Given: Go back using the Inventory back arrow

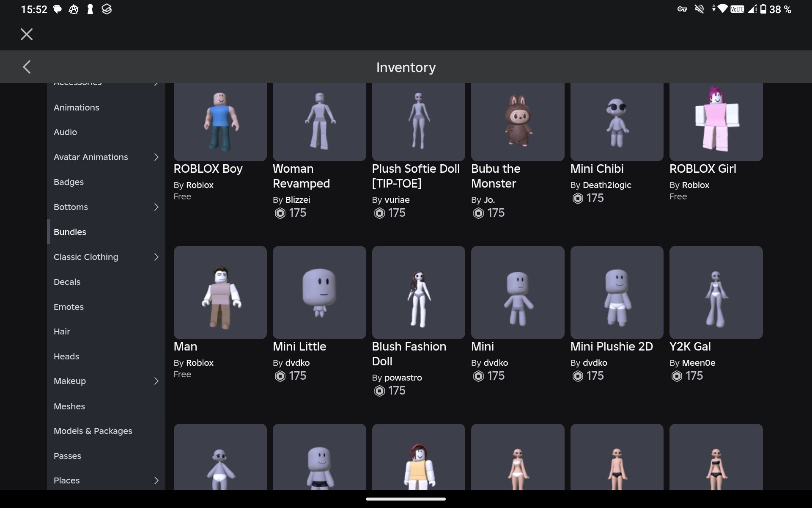Looking at the screenshot, I should point(27,67).
